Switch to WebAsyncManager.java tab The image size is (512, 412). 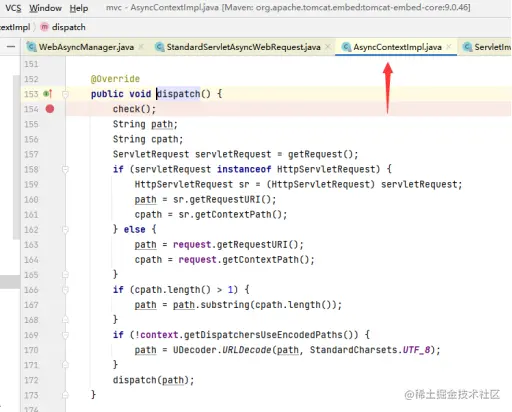coord(86,47)
